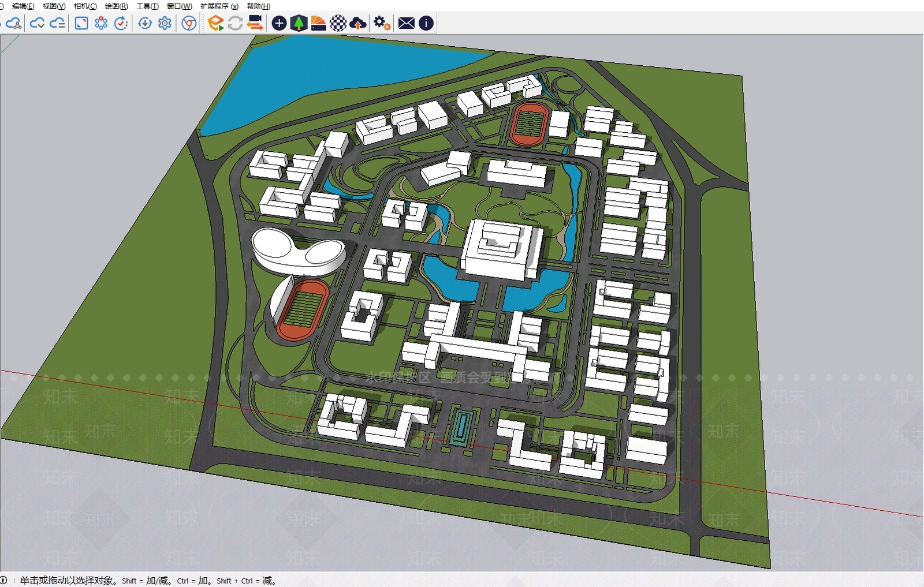The image size is (924, 587).
Task: Click the dark gears settings icon
Action: [x=382, y=23]
